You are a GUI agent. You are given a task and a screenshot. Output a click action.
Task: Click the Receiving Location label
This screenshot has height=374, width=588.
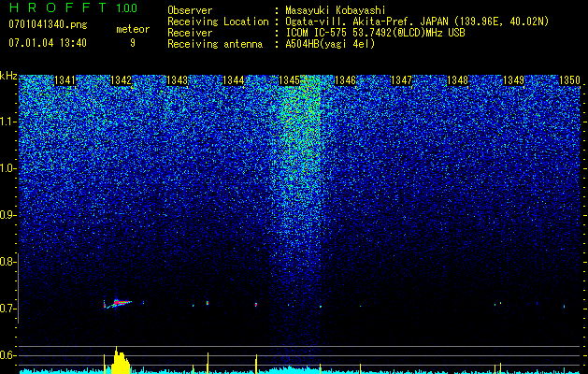pos(218,22)
